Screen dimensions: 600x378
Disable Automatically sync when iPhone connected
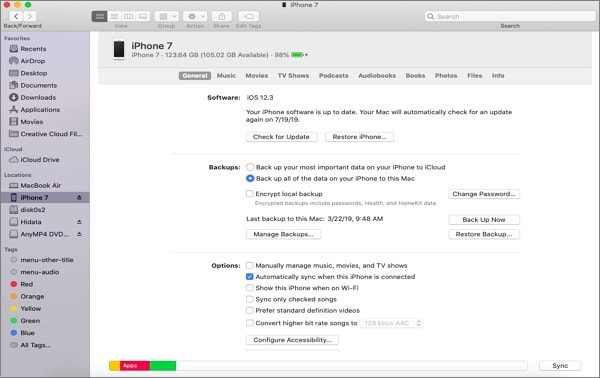point(250,277)
